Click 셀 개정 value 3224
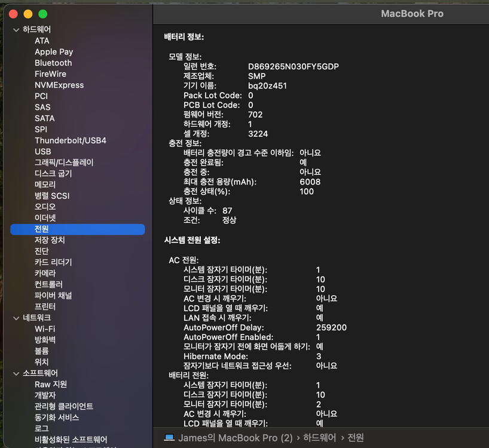 click(258, 134)
